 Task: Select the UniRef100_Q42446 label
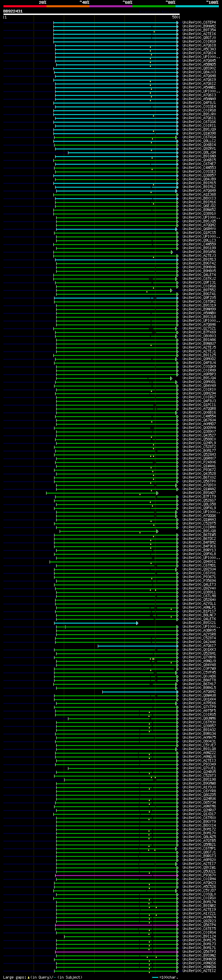coord(199,642)
